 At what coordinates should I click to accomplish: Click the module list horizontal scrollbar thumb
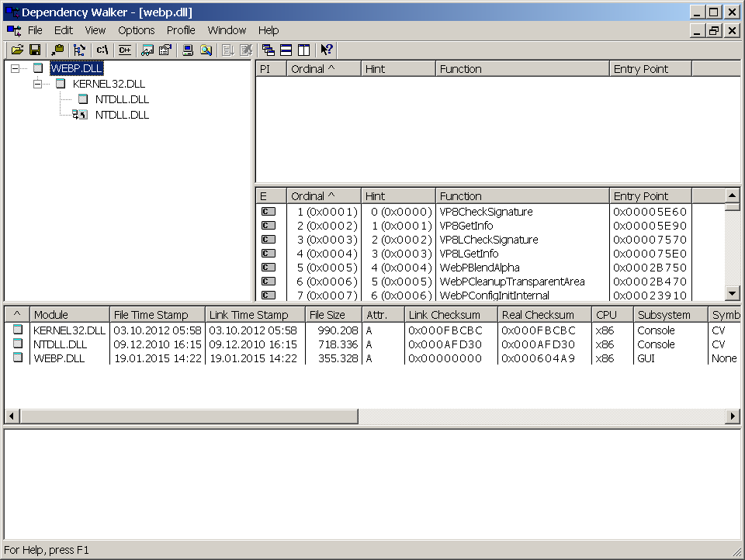(x=189, y=417)
